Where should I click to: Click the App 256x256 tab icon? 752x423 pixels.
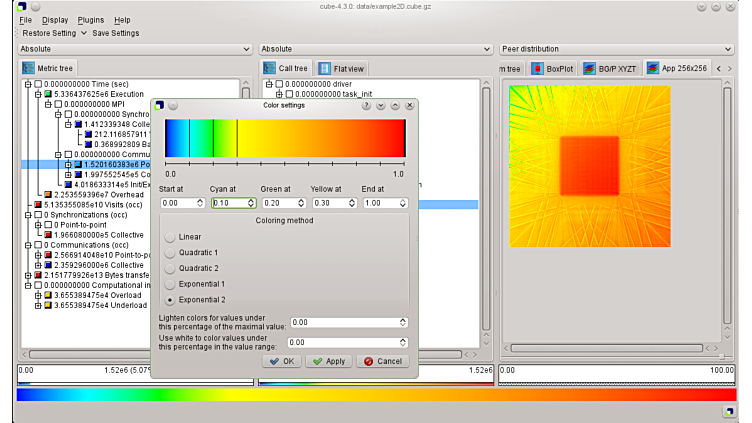pos(653,68)
